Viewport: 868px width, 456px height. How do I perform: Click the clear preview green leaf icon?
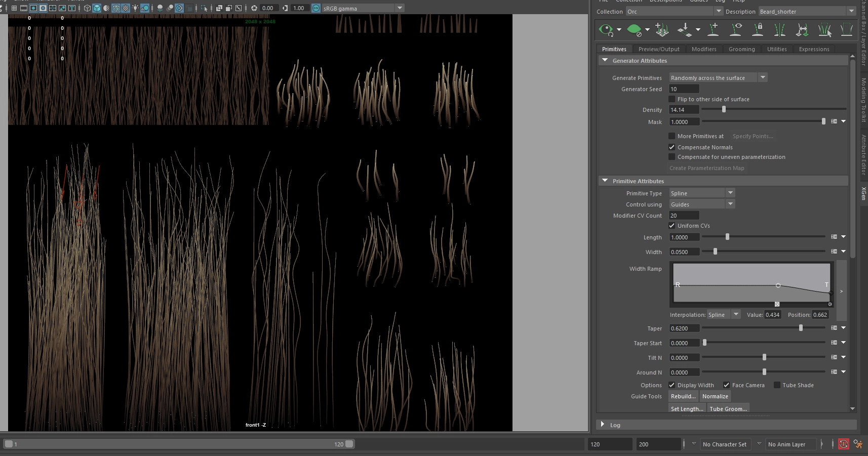tap(634, 30)
